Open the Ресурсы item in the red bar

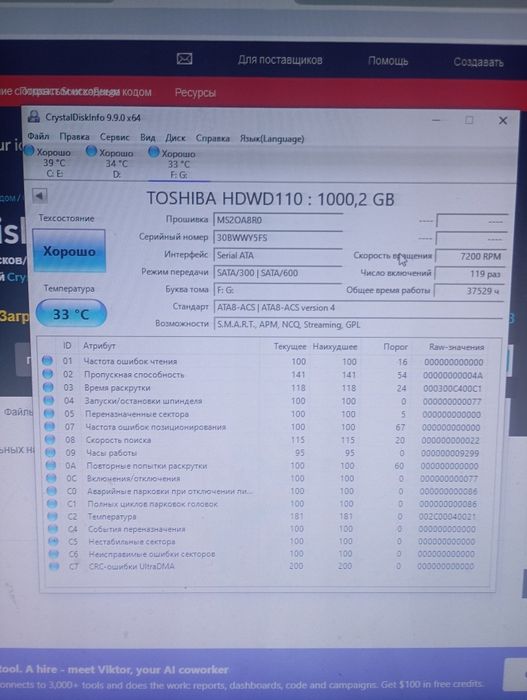tap(195, 92)
